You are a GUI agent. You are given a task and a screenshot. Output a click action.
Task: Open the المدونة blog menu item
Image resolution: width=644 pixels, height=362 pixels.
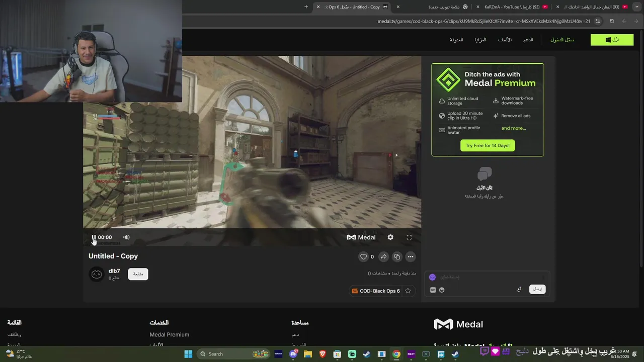pyautogui.click(x=456, y=40)
